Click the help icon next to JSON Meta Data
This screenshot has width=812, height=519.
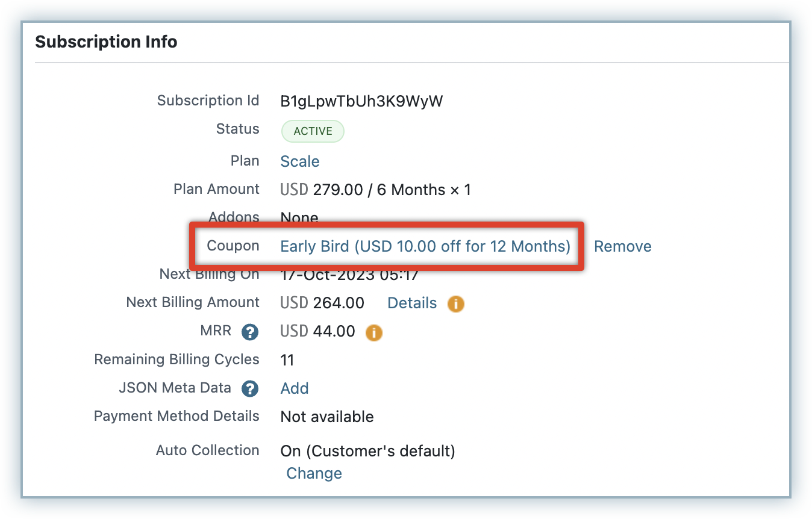point(250,388)
